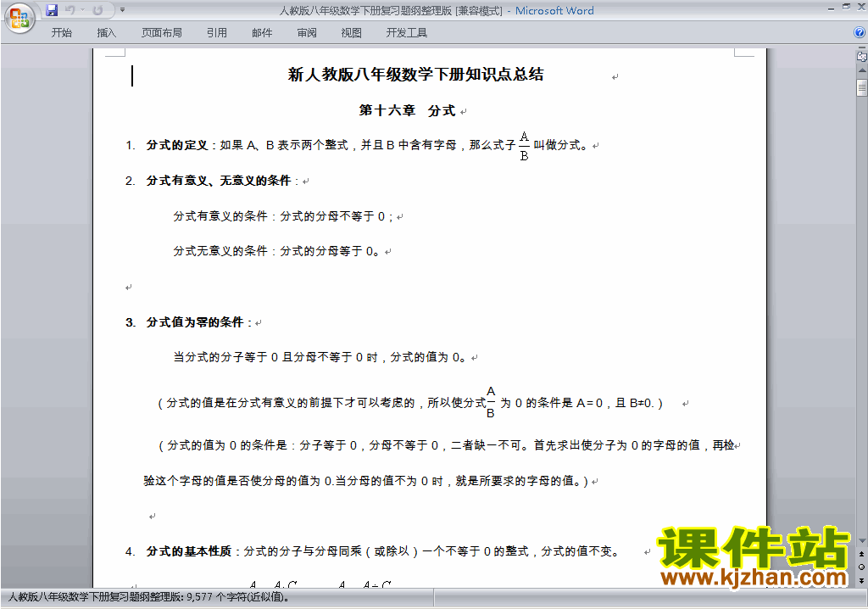
Task: Click the Next Page double-arrow button
Action: pyautogui.click(x=862, y=580)
